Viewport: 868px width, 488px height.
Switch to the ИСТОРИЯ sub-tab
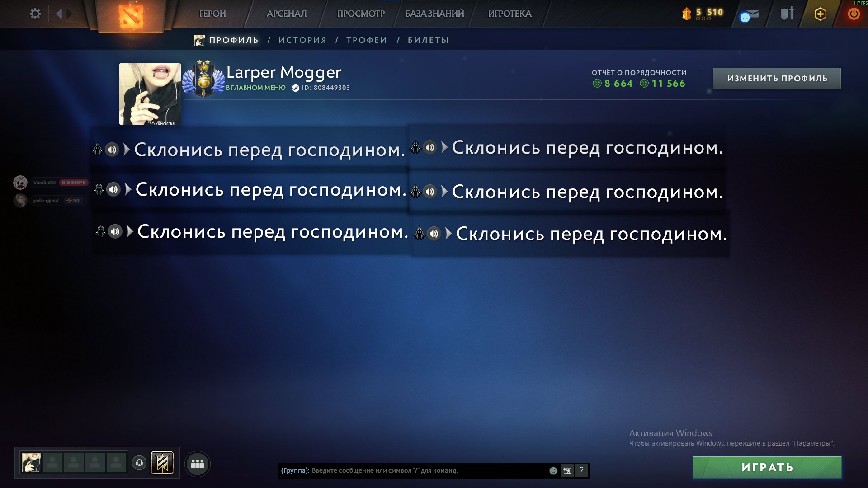pos(302,40)
